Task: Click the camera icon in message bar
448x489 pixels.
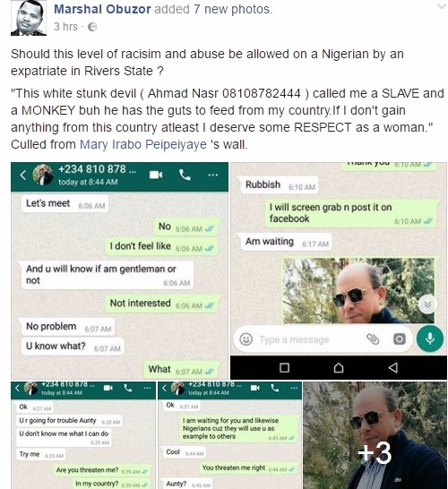Action: pos(400,339)
